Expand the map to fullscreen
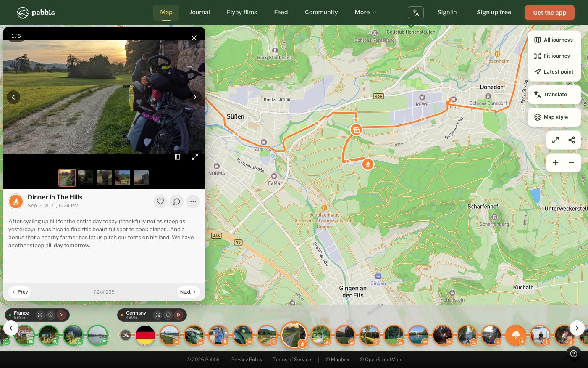 pos(556,140)
